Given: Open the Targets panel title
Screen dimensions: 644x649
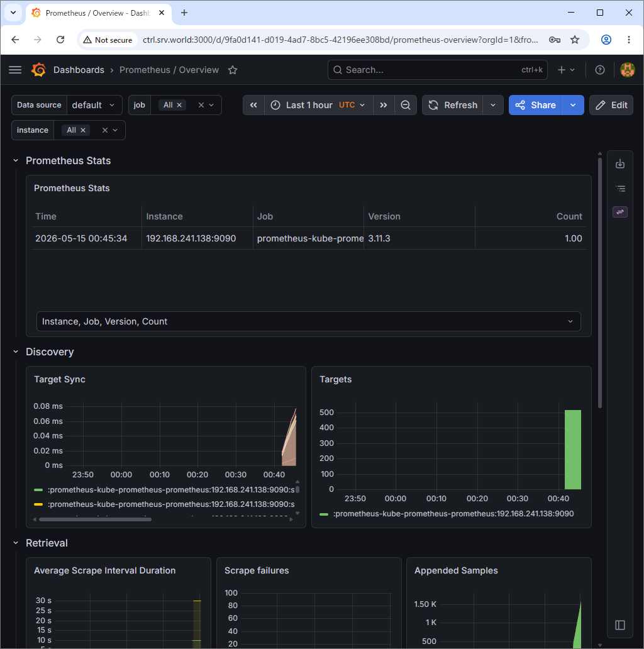Looking at the screenshot, I should pyautogui.click(x=336, y=379).
